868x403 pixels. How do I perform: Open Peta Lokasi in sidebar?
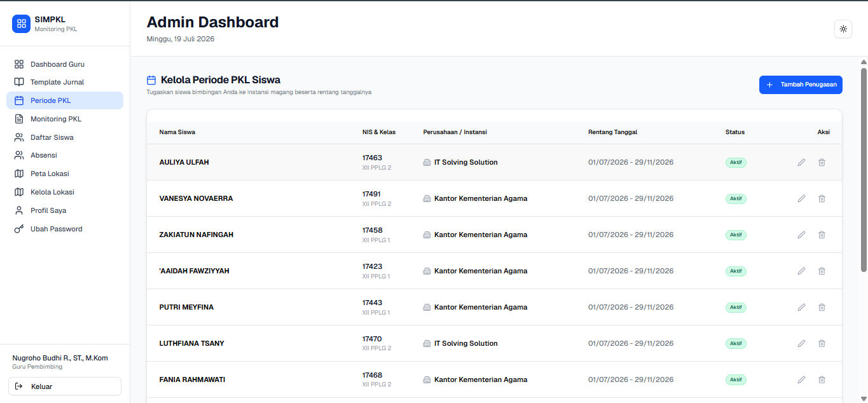coord(65,174)
